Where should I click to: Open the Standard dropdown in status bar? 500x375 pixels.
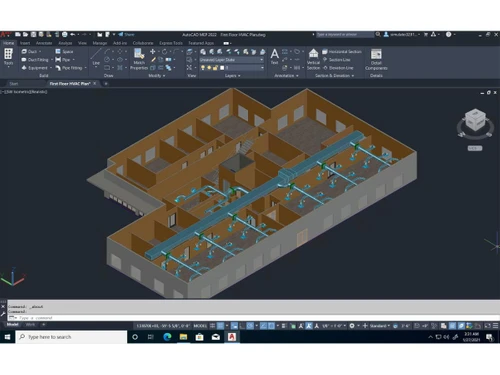pyautogui.click(x=380, y=326)
